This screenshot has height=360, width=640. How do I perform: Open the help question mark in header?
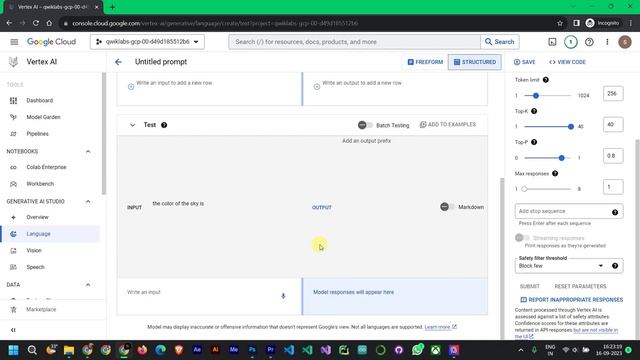(589, 42)
